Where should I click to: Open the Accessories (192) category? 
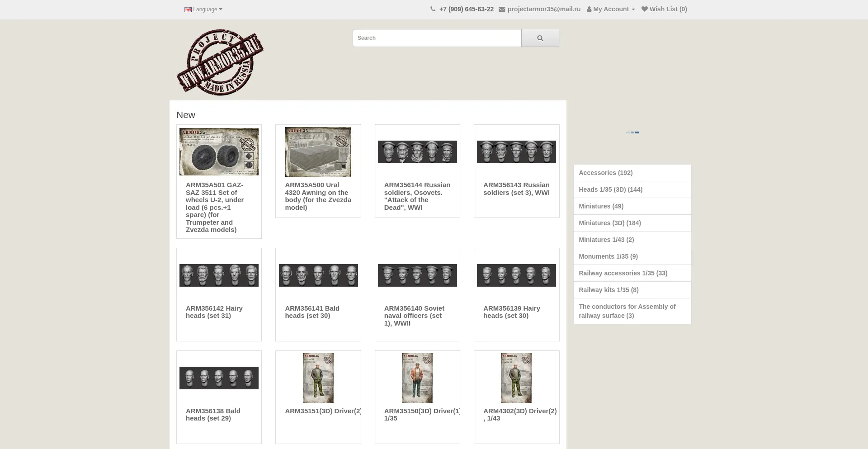coord(605,173)
